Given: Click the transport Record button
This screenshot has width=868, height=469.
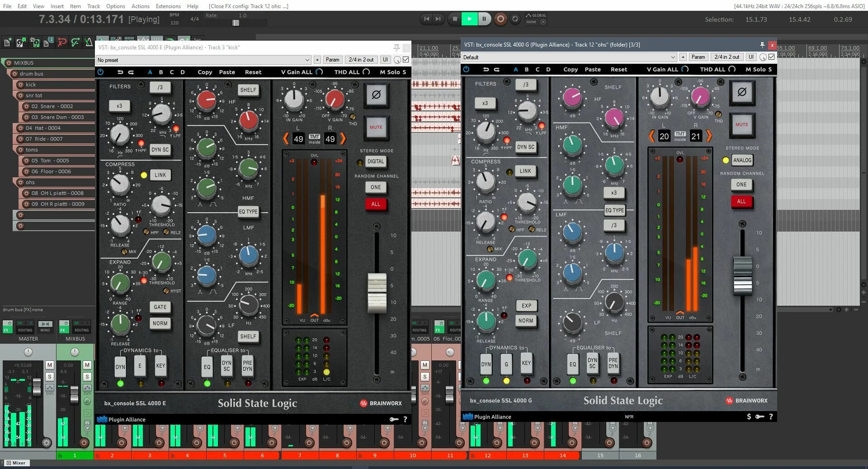Looking at the screenshot, I should click(500, 19).
